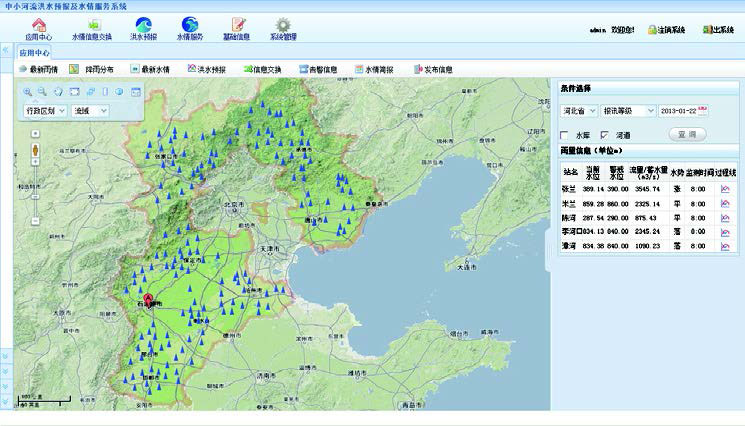Select the zoom-out magnifier map tool
The image size is (745, 426).
[44, 92]
